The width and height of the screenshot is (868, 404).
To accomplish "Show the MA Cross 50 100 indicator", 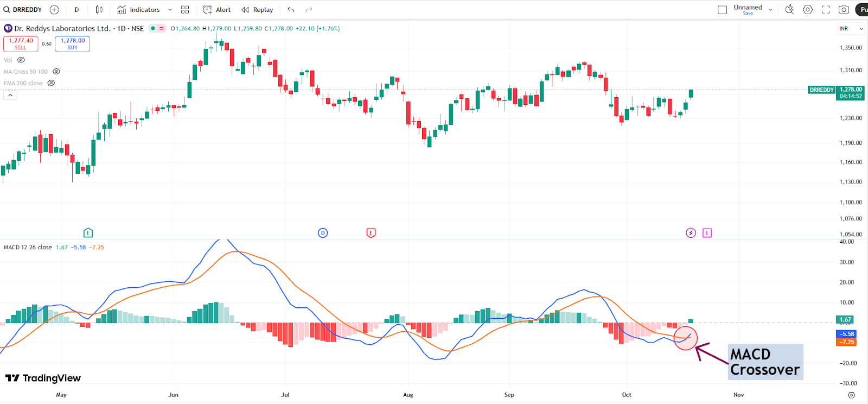I will 56,72.
